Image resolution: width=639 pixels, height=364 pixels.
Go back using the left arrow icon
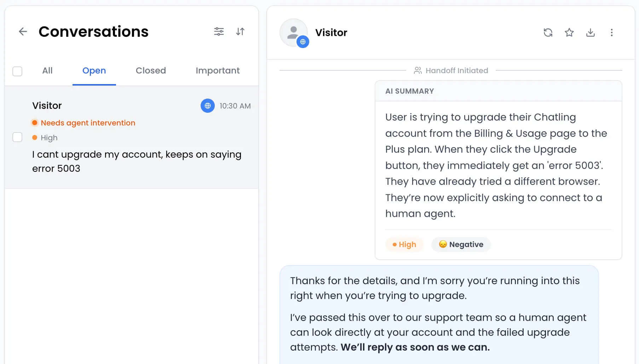[x=23, y=32]
